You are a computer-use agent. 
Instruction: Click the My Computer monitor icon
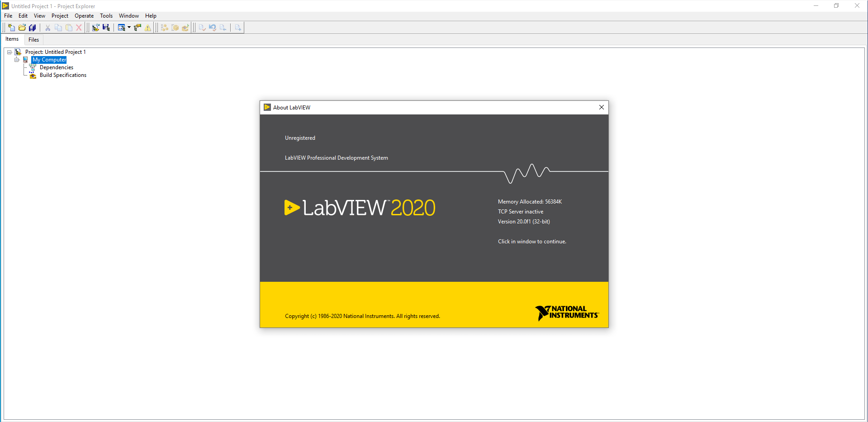(26, 60)
